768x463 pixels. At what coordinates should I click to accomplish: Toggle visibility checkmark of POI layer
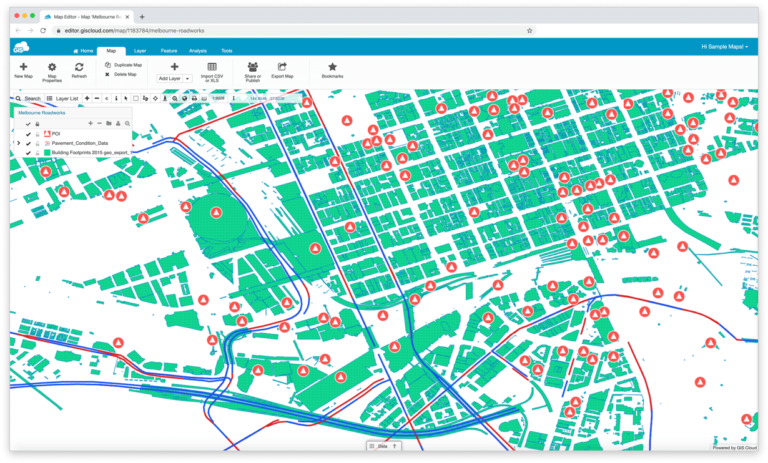pos(28,134)
